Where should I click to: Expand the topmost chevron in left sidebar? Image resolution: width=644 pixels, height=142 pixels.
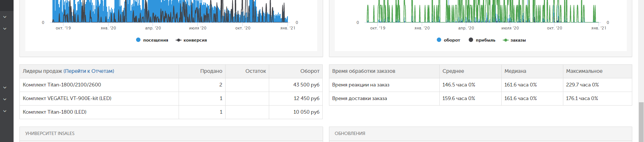5,17
